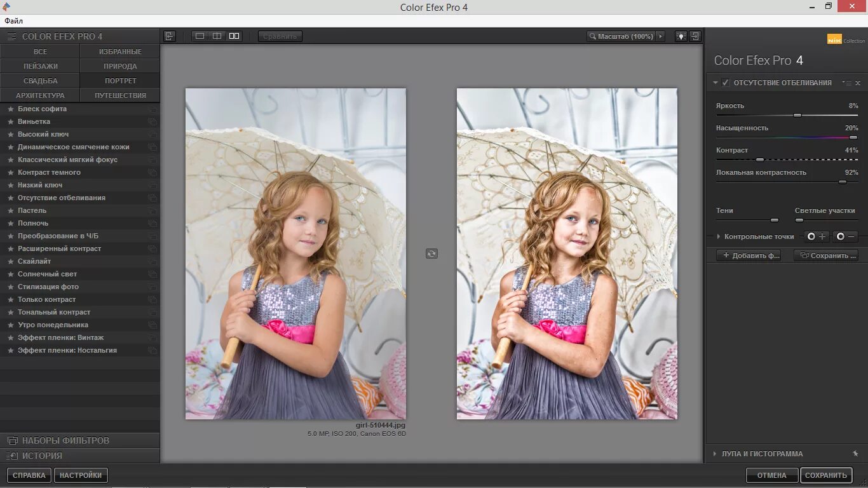Select the split preview comparison icon
Image resolution: width=868 pixels, height=488 pixels.
pos(217,36)
